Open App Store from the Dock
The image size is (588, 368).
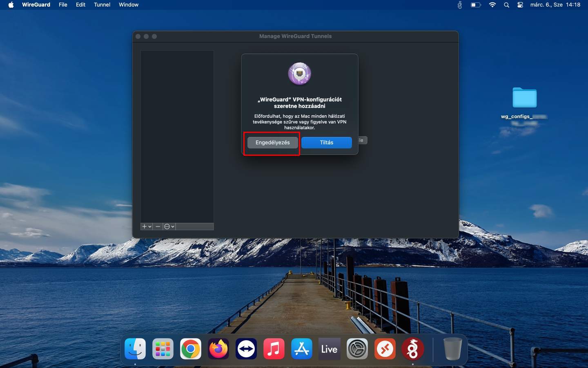click(x=302, y=349)
